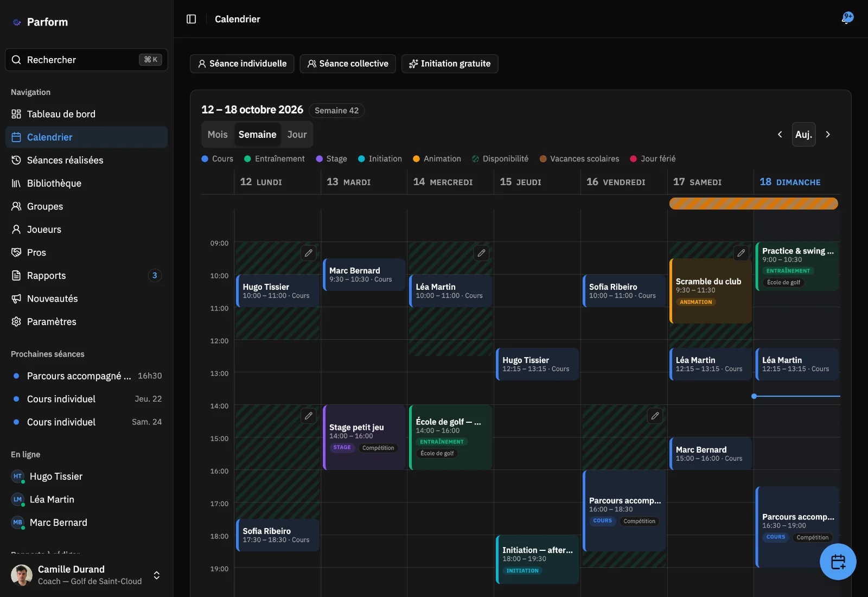Create a Séance collective
Screen dimensions: 868x597
click(x=348, y=63)
